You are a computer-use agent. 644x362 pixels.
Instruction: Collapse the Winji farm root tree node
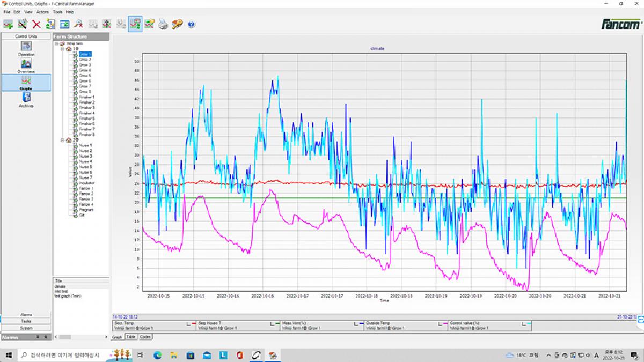[x=56, y=43]
